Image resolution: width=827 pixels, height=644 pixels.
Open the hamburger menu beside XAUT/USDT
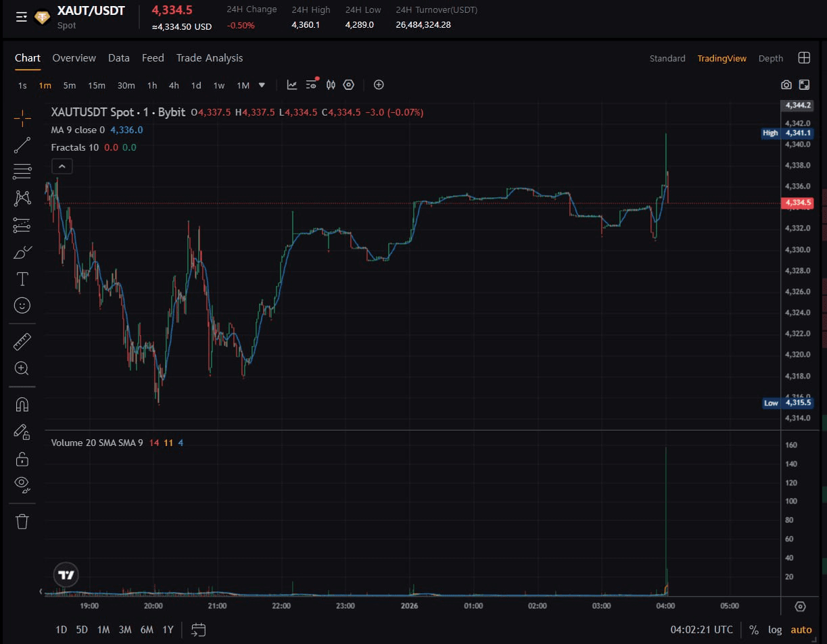click(22, 17)
